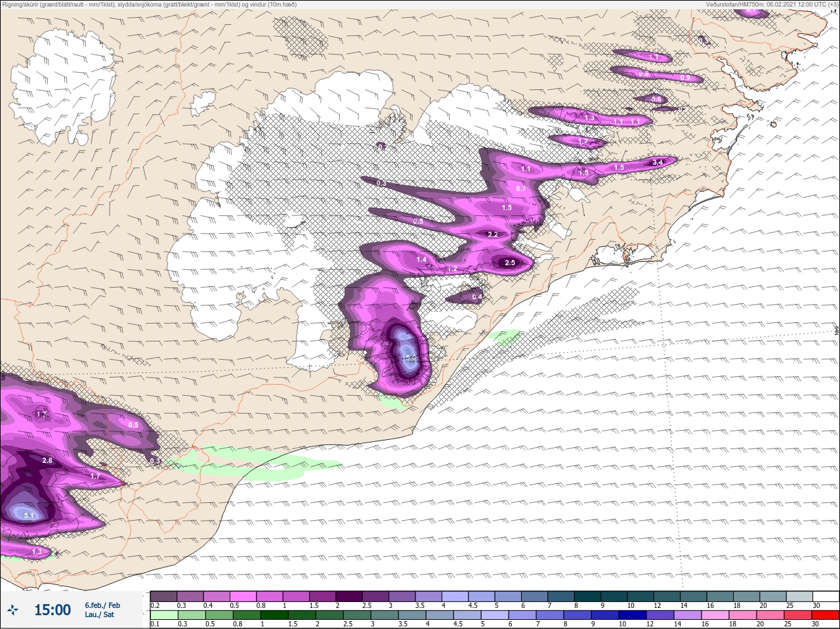This screenshot has height=629, width=840.
Task: Pick the upper legend lavender swatch at 4
Action: tap(455, 596)
